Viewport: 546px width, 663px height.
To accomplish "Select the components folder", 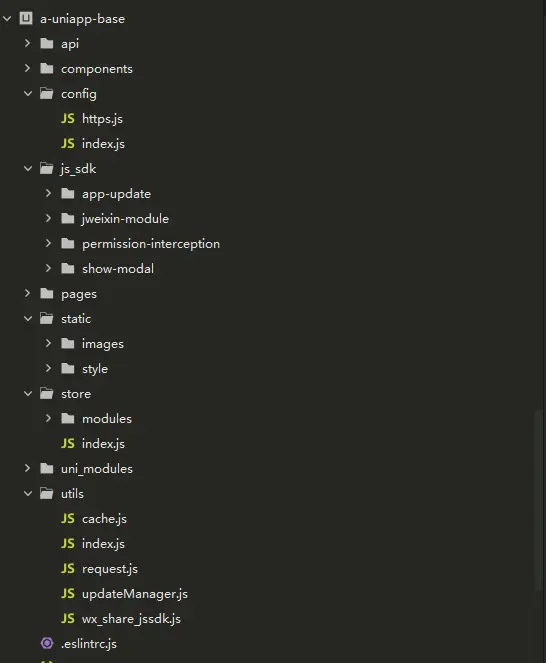I will pos(96,69).
